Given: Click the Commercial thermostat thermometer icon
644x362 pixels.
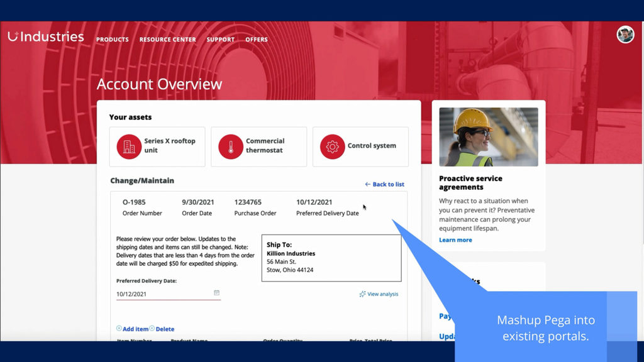Looking at the screenshot, I should coord(231,146).
